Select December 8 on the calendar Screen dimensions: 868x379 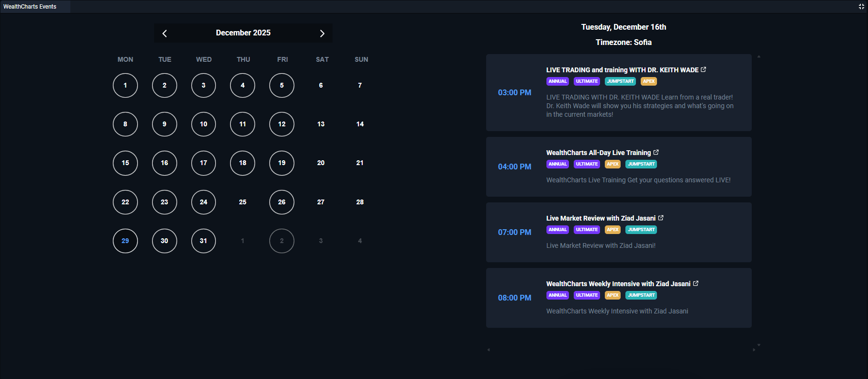coord(125,124)
